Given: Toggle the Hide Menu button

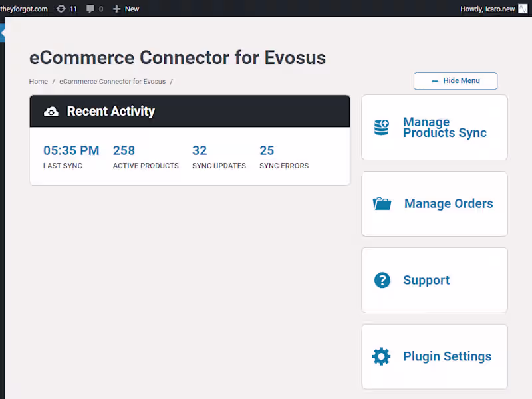Looking at the screenshot, I should [x=456, y=81].
